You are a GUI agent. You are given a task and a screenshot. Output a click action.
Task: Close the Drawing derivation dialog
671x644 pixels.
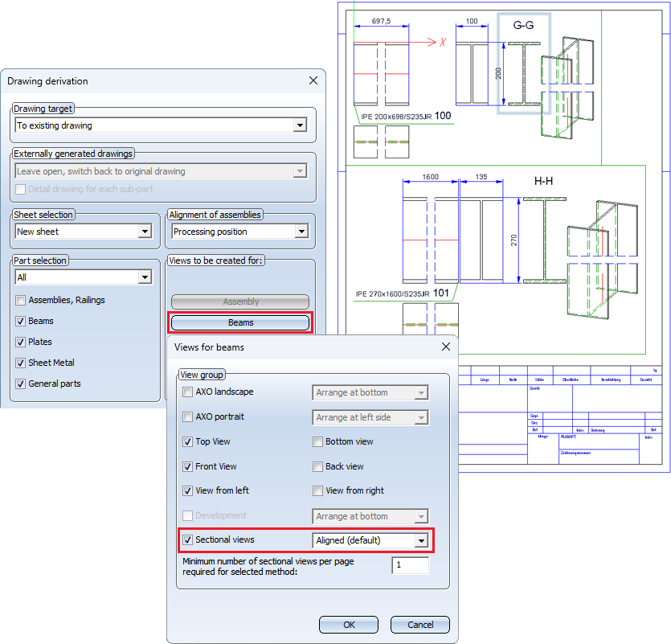[x=313, y=80]
